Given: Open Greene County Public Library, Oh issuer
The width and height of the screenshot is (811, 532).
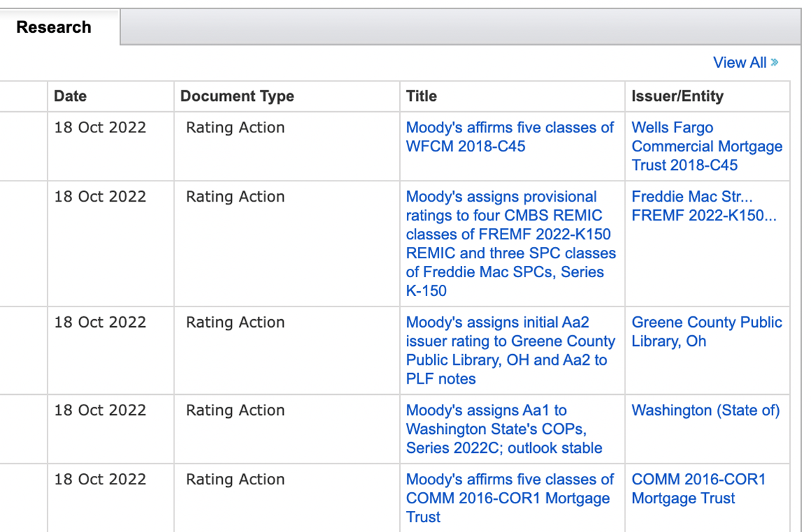Looking at the screenshot, I should pos(707,331).
